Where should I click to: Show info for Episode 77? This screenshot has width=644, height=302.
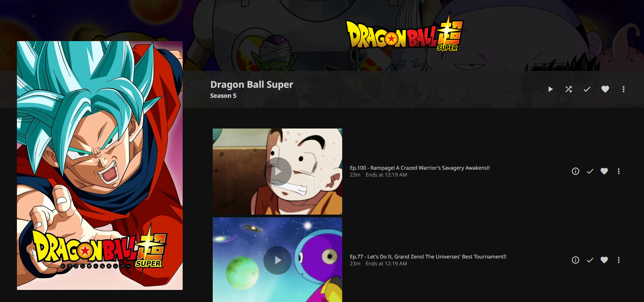[x=575, y=260]
